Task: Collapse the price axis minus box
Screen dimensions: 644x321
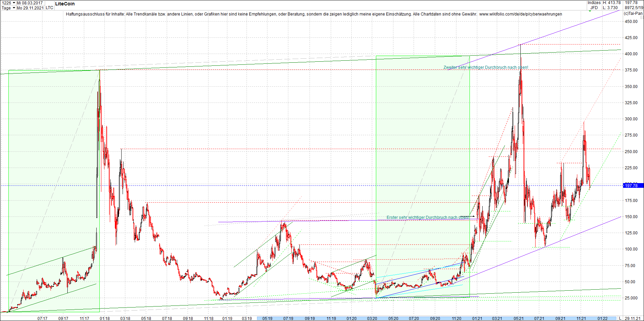Action: (x=641, y=17)
